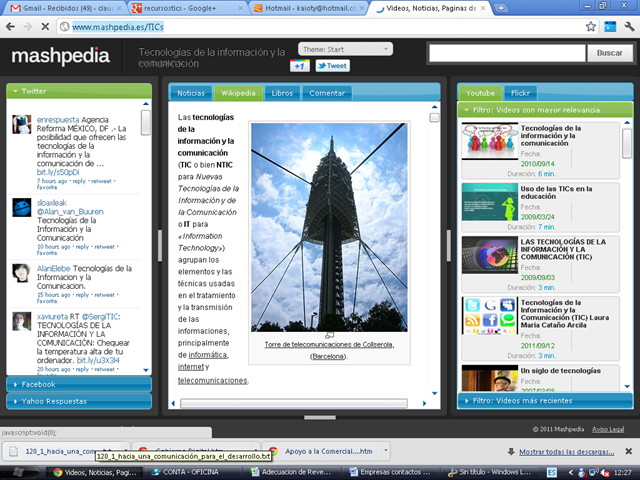Open Mostrar todas las descargas link
The image size is (640, 480).
tap(567, 452)
